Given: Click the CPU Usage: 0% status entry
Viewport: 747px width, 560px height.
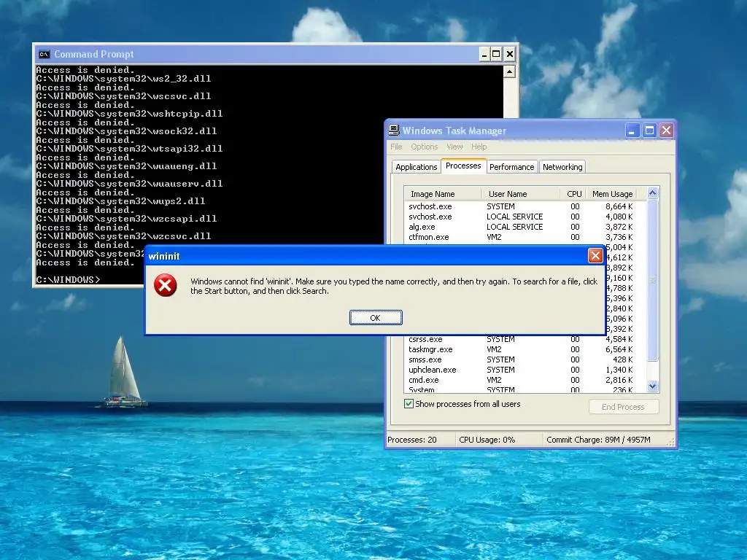Looking at the screenshot, I should pyautogui.click(x=487, y=440).
